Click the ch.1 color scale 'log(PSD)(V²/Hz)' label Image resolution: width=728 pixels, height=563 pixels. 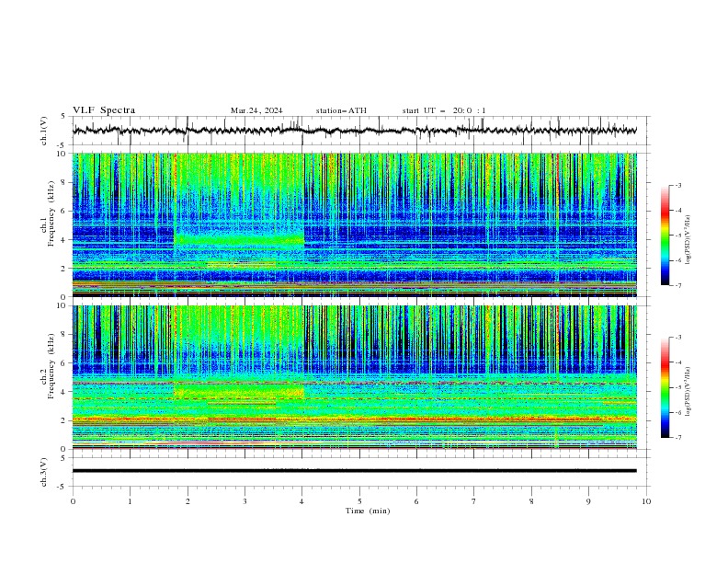[x=688, y=240]
